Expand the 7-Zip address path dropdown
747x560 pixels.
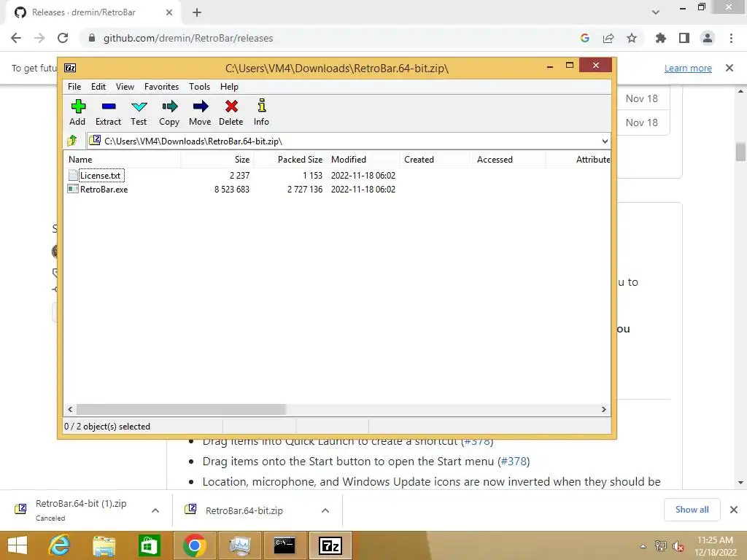pyautogui.click(x=605, y=141)
